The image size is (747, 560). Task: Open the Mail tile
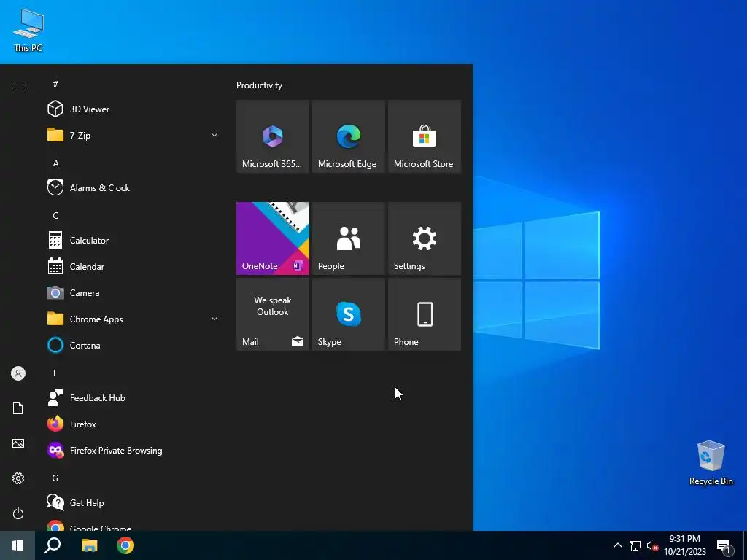pyautogui.click(x=273, y=314)
